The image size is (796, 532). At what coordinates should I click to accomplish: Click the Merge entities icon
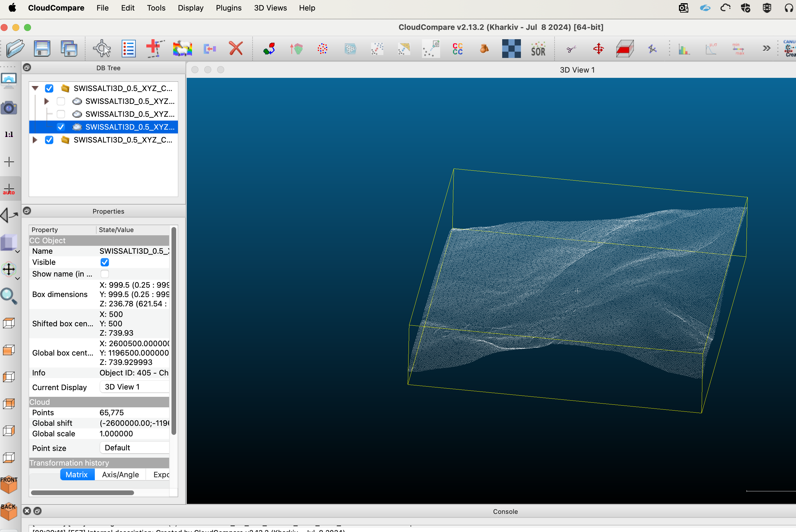(210, 49)
